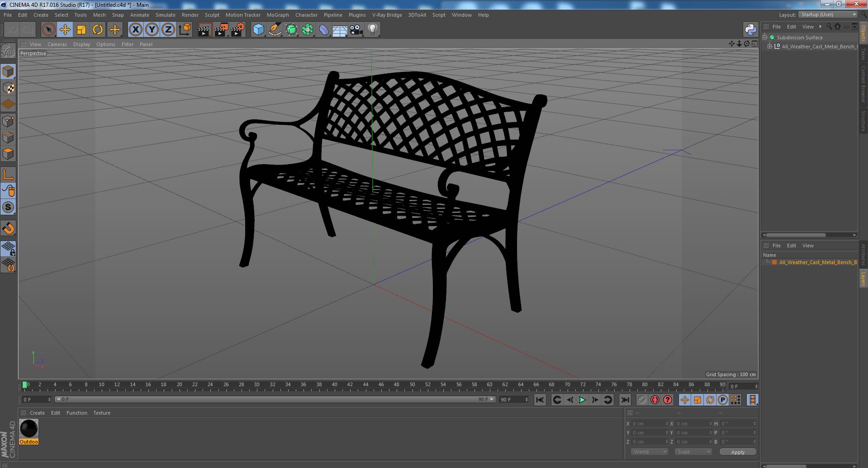Click the Render View clapperboard icon
868x468 pixels.
[x=205, y=30]
